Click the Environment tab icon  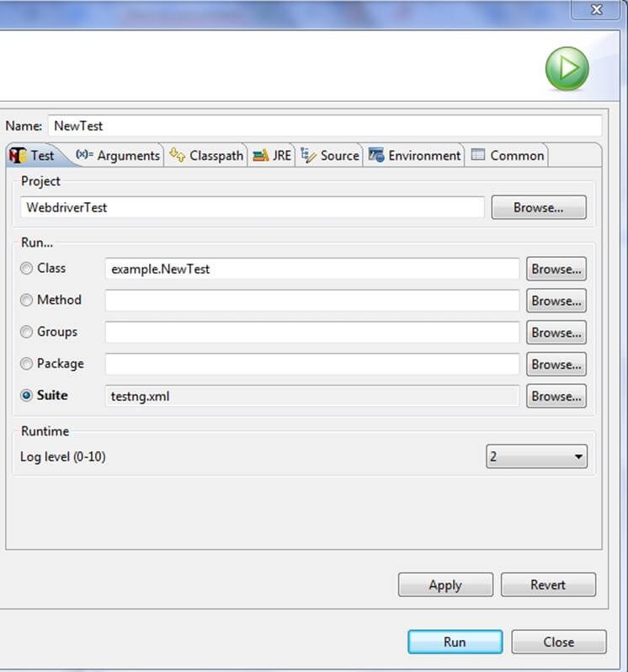point(376,155)
